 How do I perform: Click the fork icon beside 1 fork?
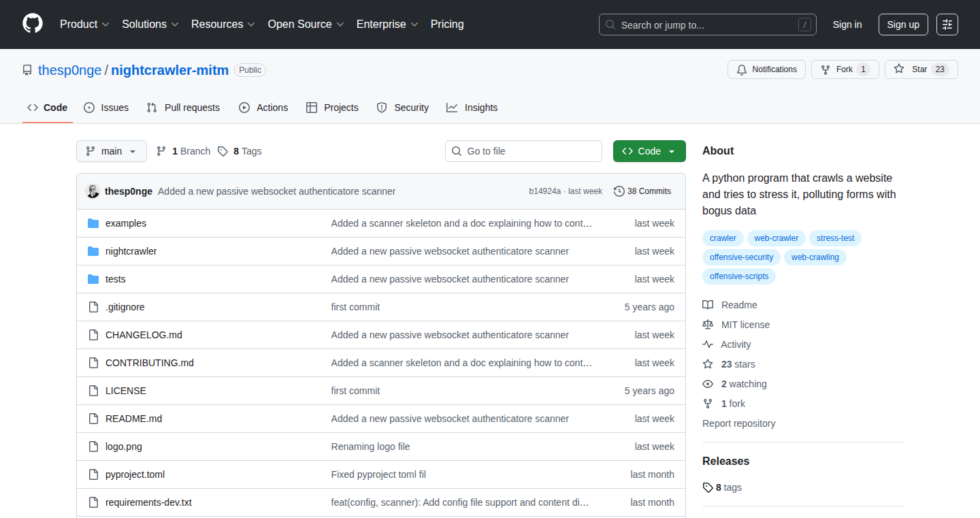(x=708, y=404)
